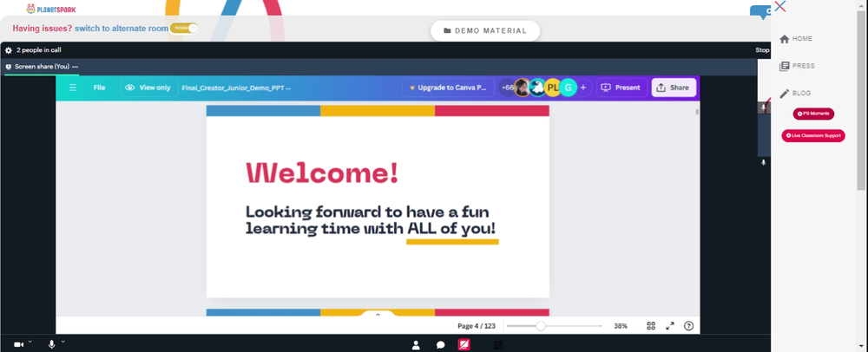Click the Live Classroom Support button
Viewport: 868px width, 352px height.
tap(813, 135)
